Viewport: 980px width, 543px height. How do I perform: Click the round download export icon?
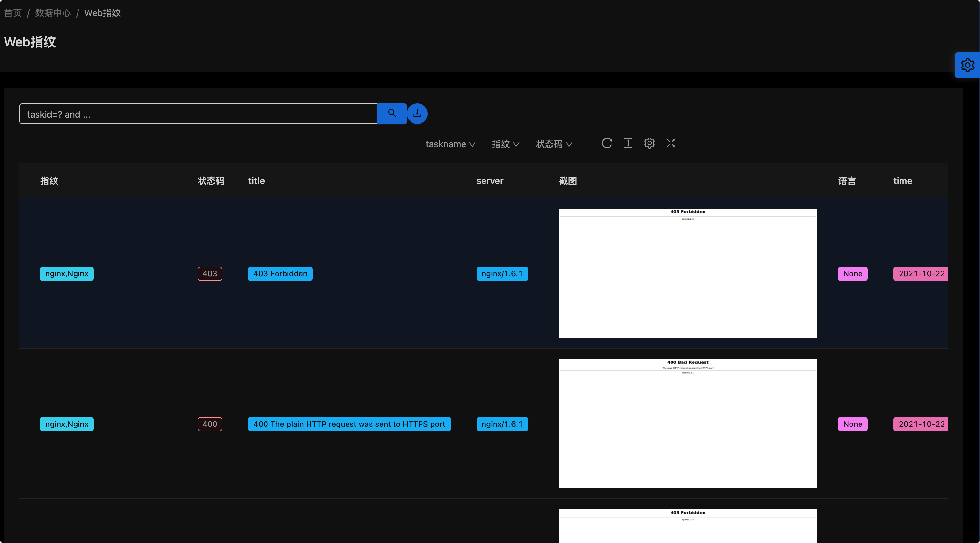(417, 113)
